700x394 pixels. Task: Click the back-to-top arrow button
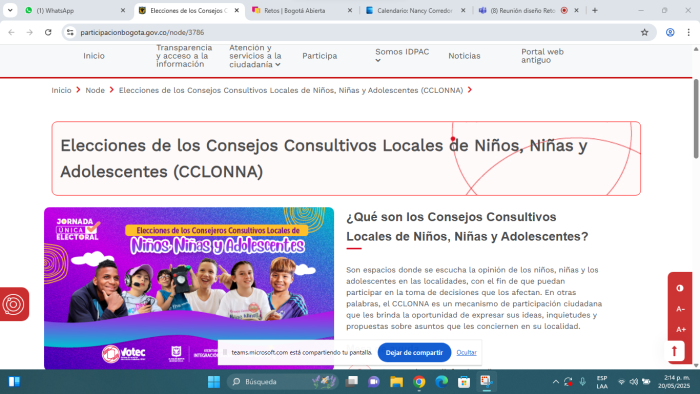tap(675, 351)
